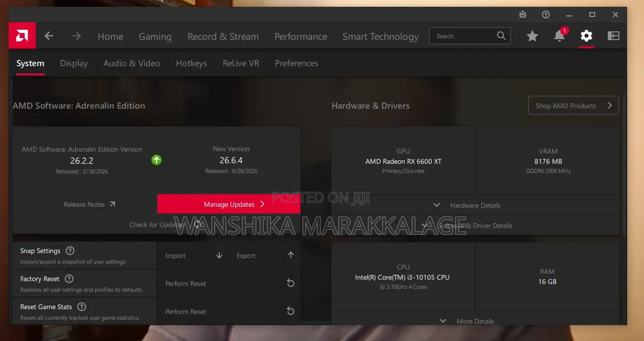
Task: Open the Smart Technology tab
Action: pos(381,36)
